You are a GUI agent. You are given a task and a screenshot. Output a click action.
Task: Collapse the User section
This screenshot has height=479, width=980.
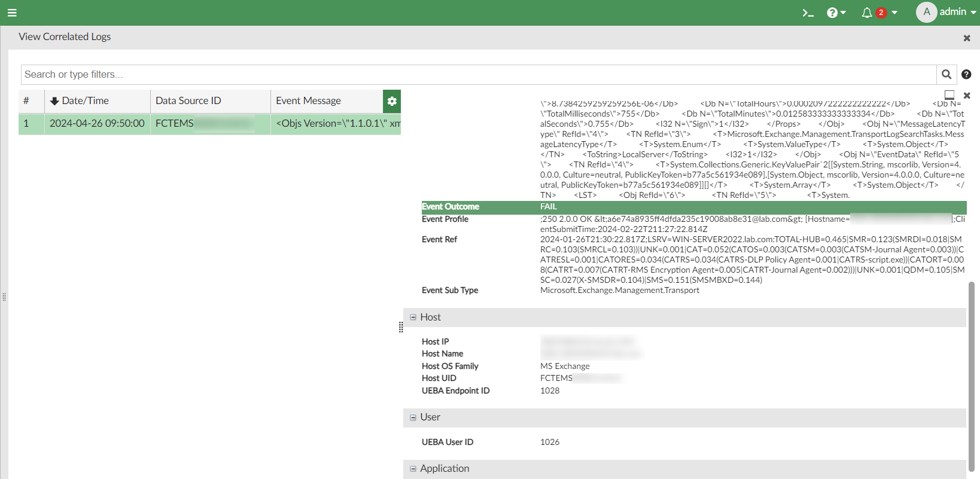[x=413, y=417]
